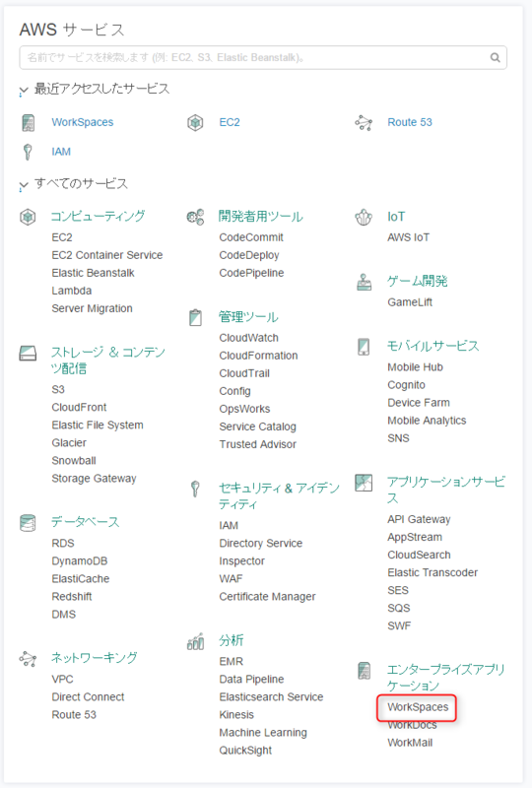Click the ネットワーキング category icon
The width and height of the screenshot is (532, 788).
coord(28,659)
